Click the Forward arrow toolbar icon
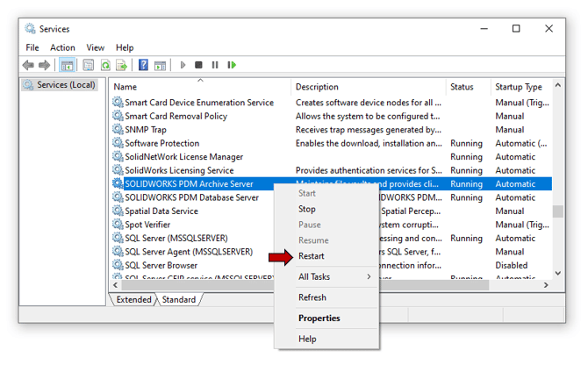 pos(44,65)
